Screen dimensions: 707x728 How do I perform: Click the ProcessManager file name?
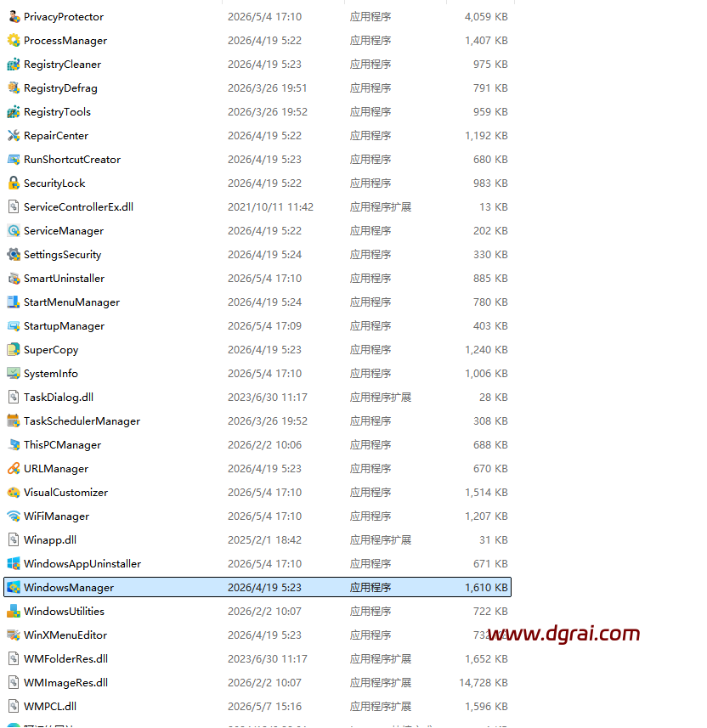coord(65,41)
